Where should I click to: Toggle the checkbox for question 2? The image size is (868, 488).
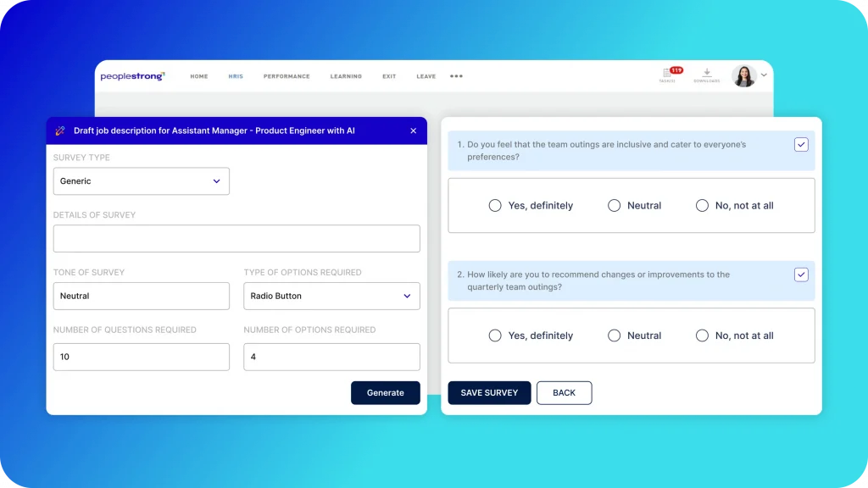[x=801, y=274]
